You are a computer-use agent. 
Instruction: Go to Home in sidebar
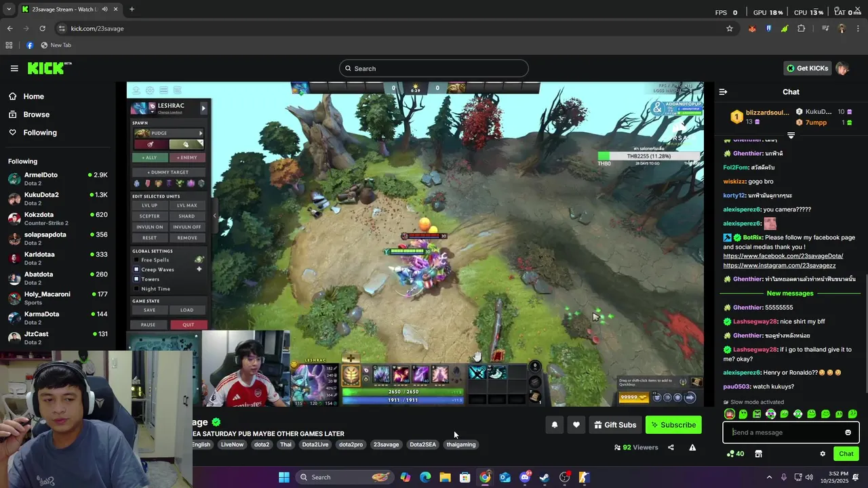[33, 96]
